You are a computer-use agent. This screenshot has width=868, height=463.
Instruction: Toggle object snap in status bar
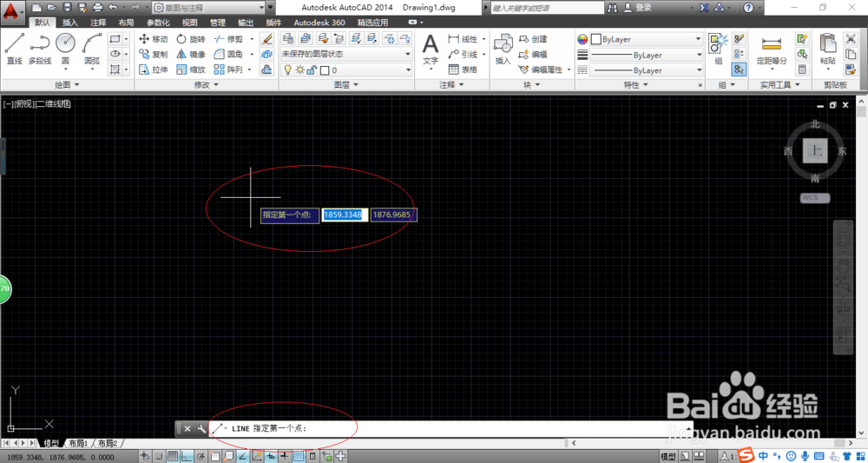pyautogui.click(x=214, y=457)
